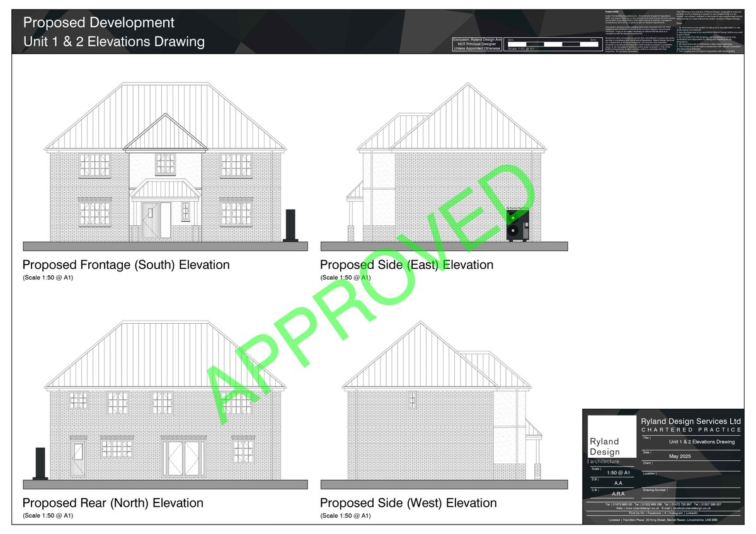Select the 'Unit 1 & 2 Elevations Drawing' header subtitle
This screenshot has height=534, width=756.
point(114,42)
